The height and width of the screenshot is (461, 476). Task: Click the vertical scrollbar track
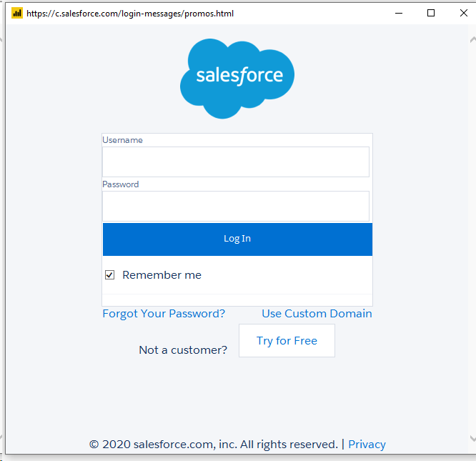click(x=472, y=239)
